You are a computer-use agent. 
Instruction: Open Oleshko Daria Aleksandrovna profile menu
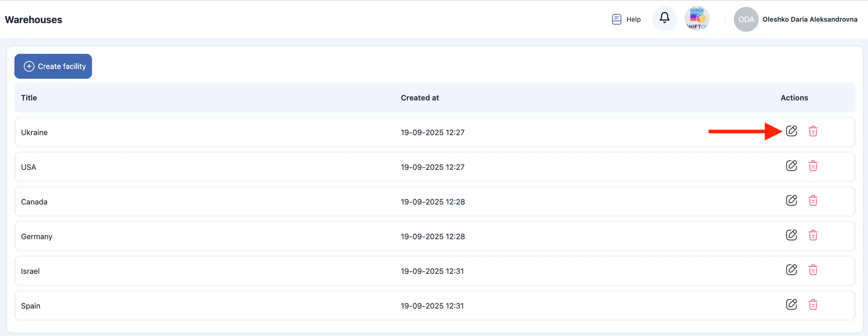point(810,19)
